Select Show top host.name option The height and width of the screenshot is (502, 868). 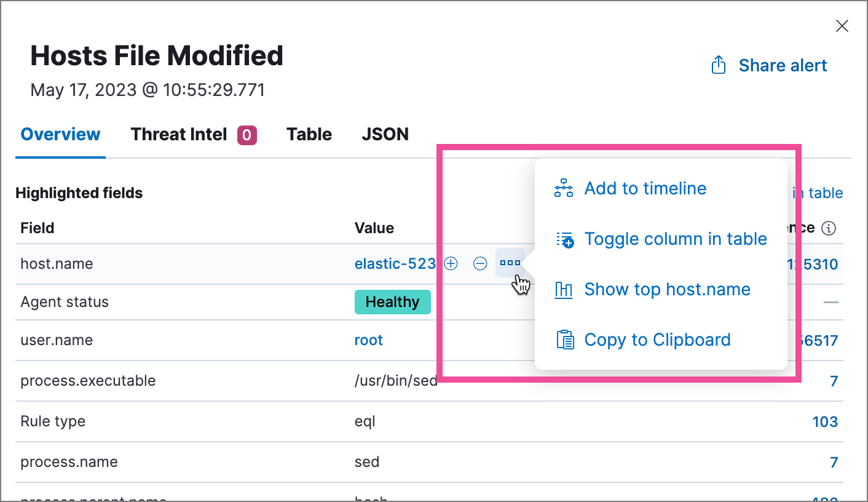click(667, 289)
